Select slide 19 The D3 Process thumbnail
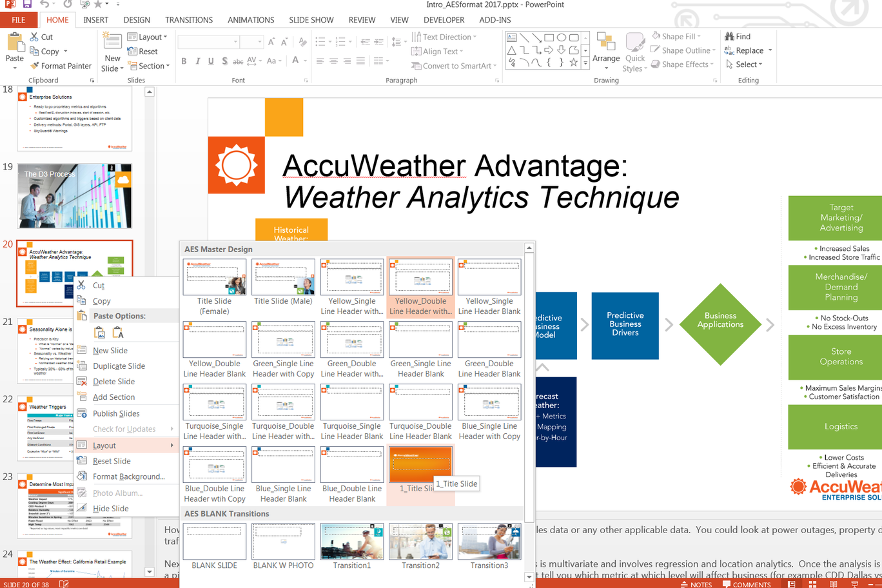This screenshot has width=882, height=588. pos(75,196)
